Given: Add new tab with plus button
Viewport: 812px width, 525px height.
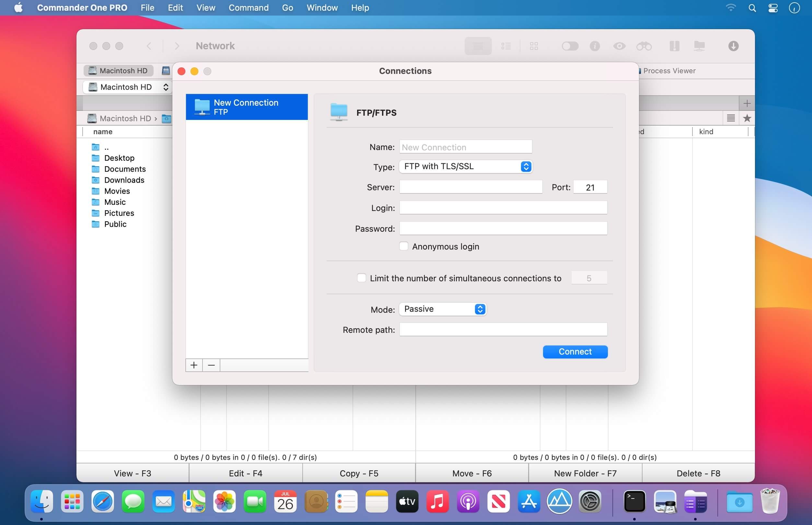Looking at the screenshot, I should [747, 103].
